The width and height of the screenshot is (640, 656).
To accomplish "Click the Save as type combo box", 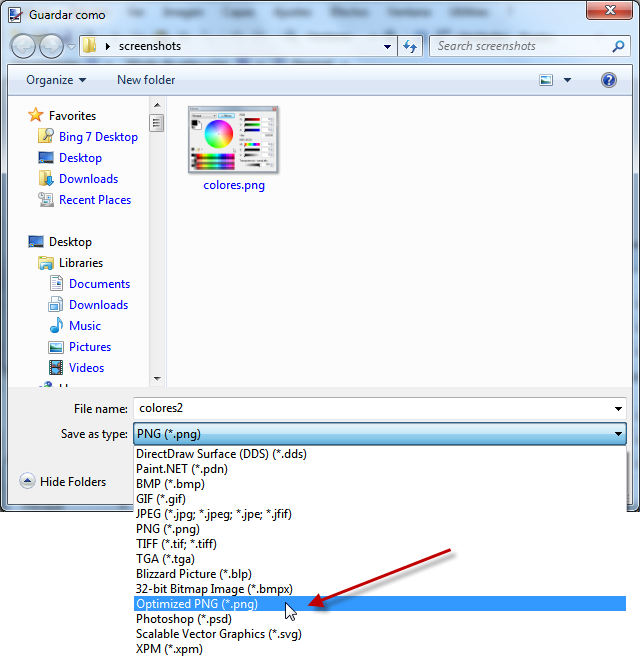I will click(380, 433).
